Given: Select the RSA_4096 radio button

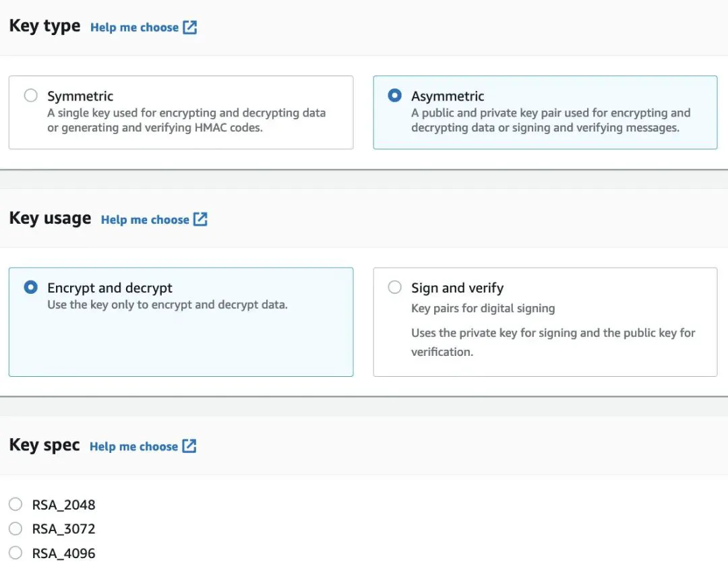Looking at the screenshot, I should point(16,553).
